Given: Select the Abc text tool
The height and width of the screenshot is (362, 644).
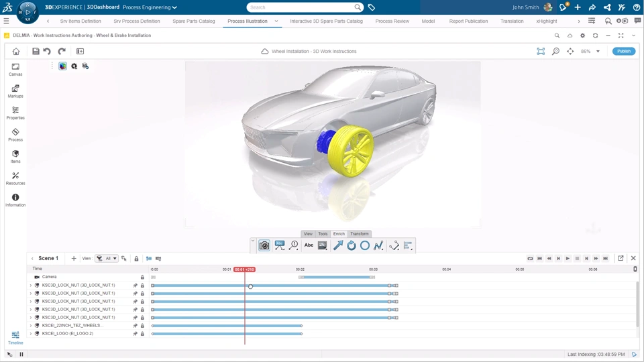Looking at the screenshot, I should (309, 245).
